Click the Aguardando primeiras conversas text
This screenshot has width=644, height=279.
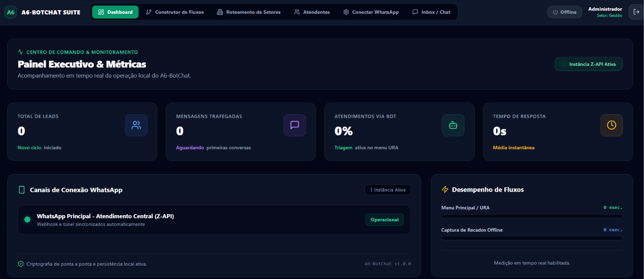point(213,148)
